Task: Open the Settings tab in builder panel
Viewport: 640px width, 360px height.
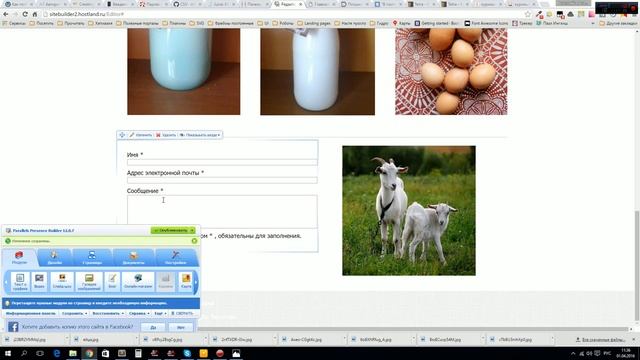Action: point(176,258)
